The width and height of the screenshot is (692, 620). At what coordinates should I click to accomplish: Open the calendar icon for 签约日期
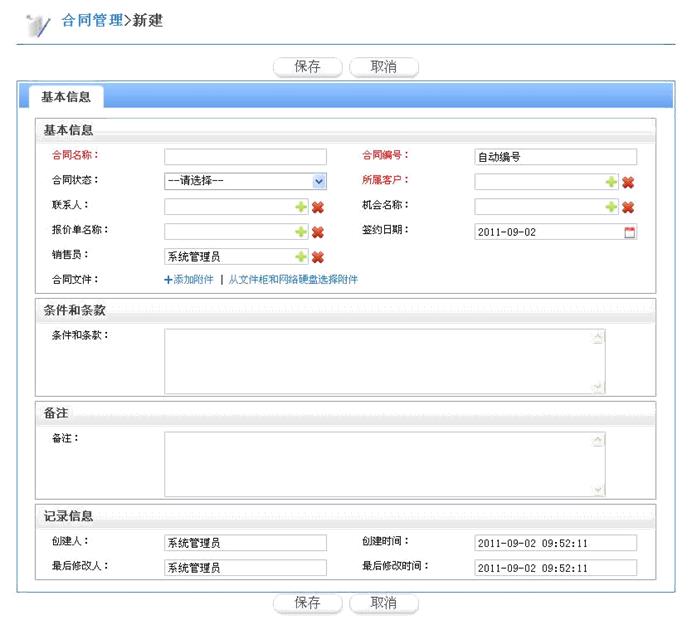(630, 232)
